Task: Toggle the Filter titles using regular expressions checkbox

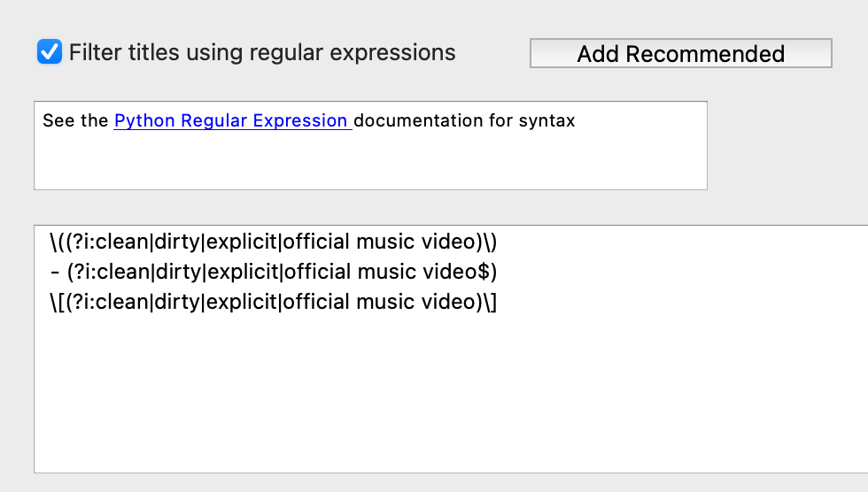Action: (50, 52)
